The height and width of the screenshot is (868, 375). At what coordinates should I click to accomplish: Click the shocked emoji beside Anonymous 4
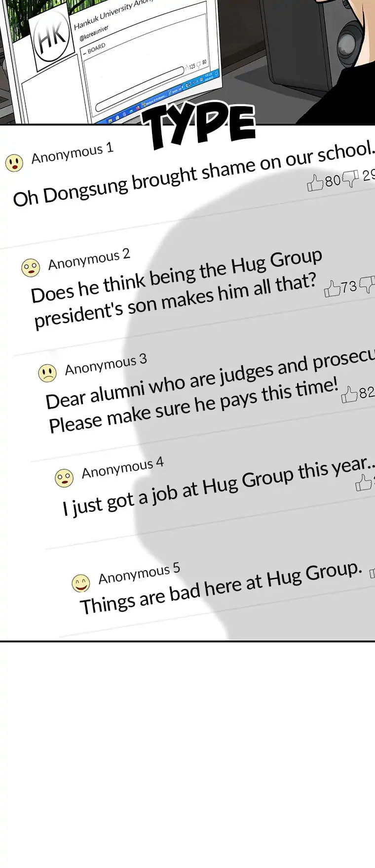64,478
